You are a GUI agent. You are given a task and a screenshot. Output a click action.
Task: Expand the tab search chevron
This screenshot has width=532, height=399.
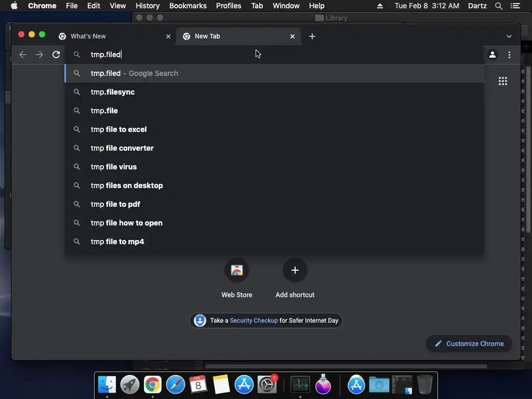click(x=509, y=36)
